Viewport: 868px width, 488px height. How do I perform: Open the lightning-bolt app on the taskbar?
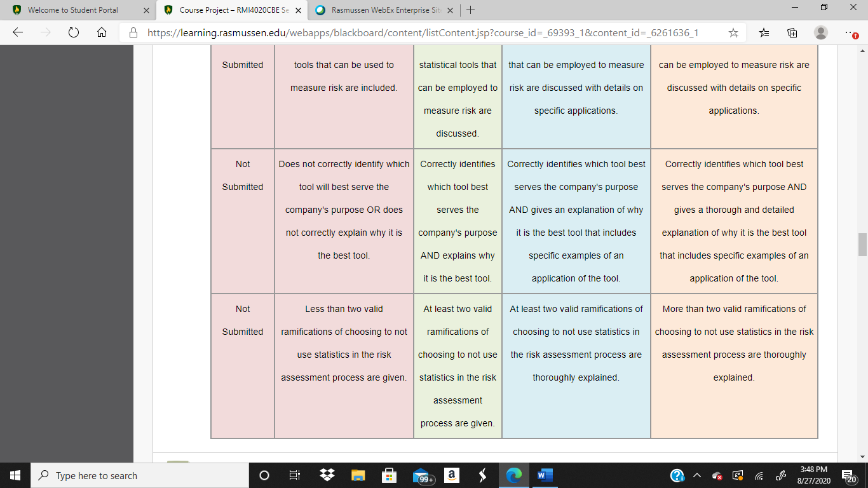point(483,475)
